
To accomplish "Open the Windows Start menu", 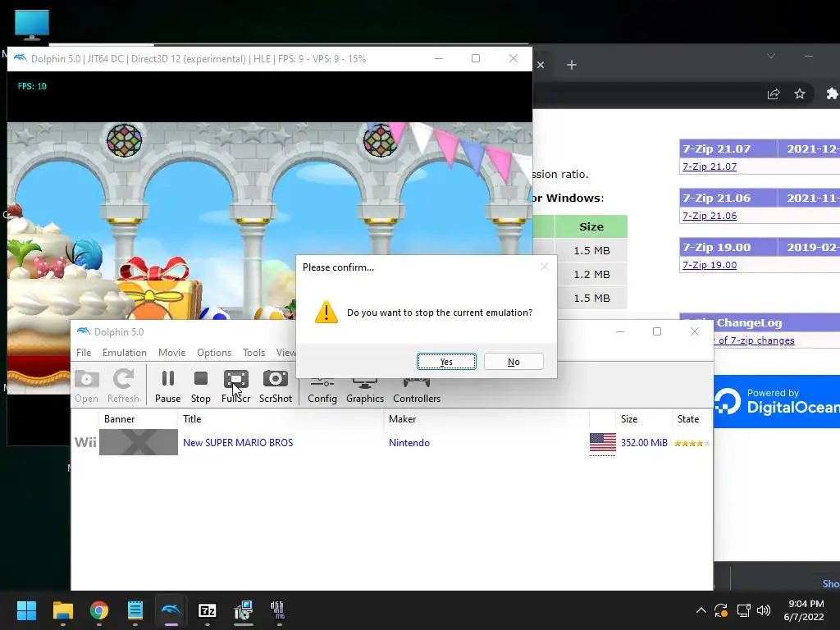I will coord(26,610).
